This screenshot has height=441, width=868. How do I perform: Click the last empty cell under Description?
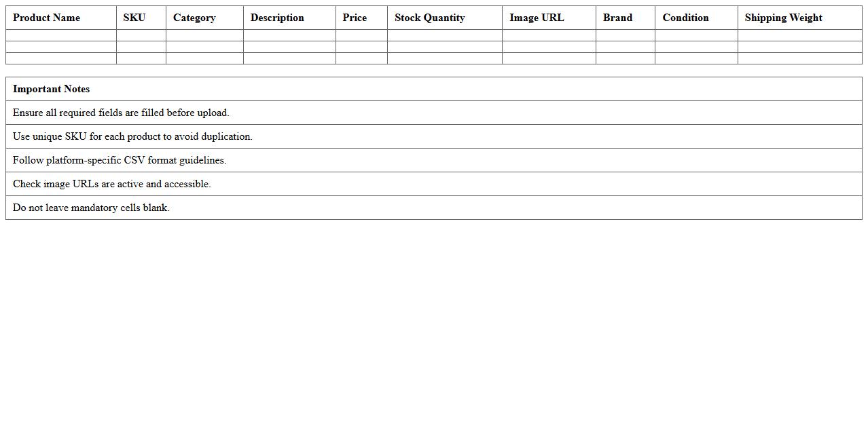[x=289, y=58]
